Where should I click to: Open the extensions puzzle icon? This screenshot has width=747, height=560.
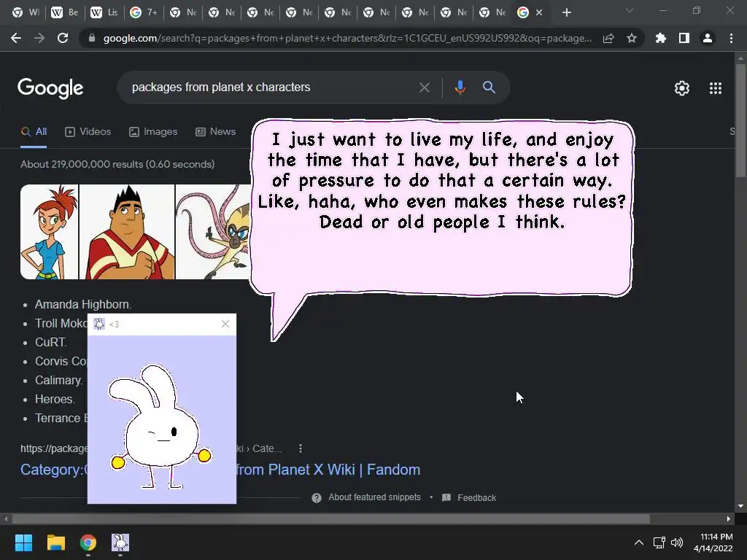pyautogui.click(x=660, y=38)
